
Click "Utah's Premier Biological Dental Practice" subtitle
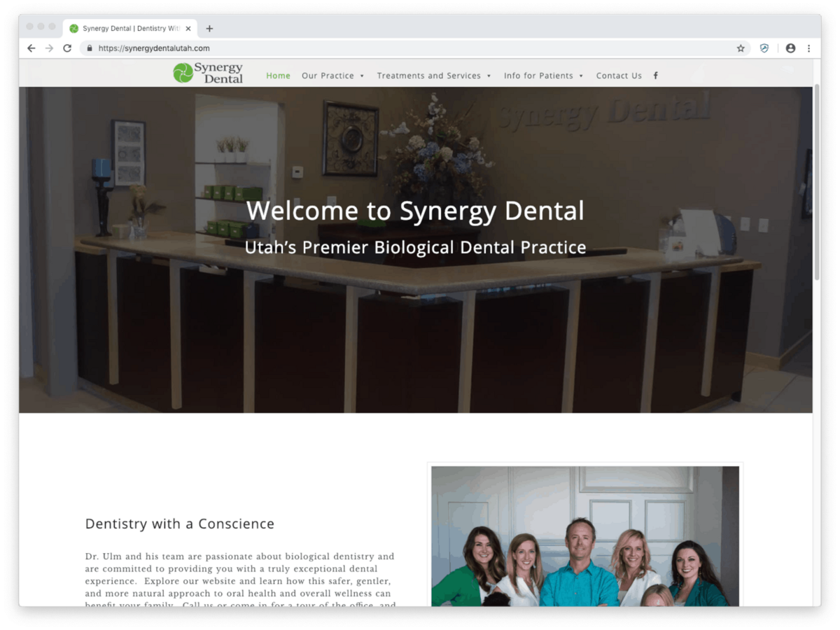point(415,247)
